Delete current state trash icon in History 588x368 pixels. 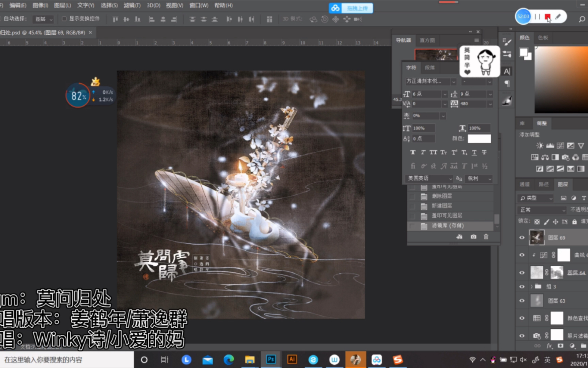(486, 237)
